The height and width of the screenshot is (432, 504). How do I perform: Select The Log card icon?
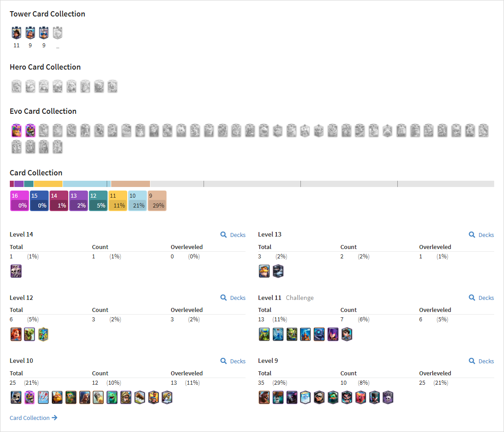coord(139,398)
